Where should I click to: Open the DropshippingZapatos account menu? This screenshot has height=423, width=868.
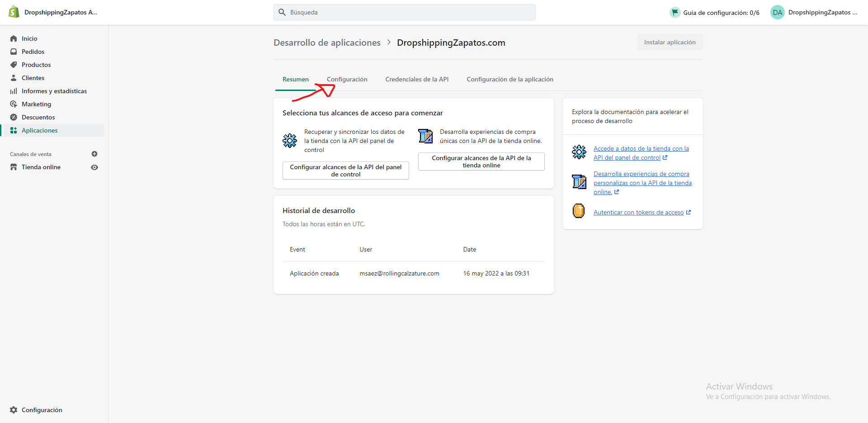click(814, 12)
